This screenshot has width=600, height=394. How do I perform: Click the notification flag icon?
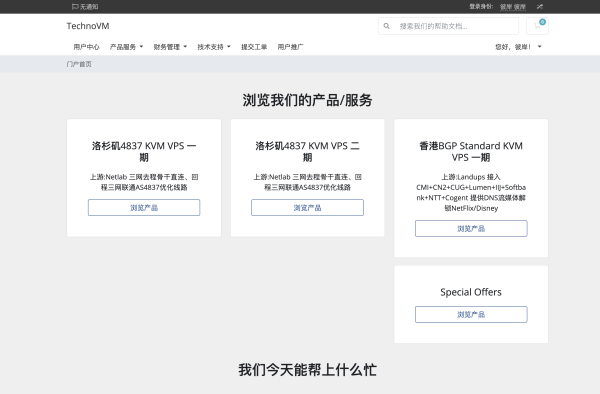pyautogui.click(x=75, y=7)
